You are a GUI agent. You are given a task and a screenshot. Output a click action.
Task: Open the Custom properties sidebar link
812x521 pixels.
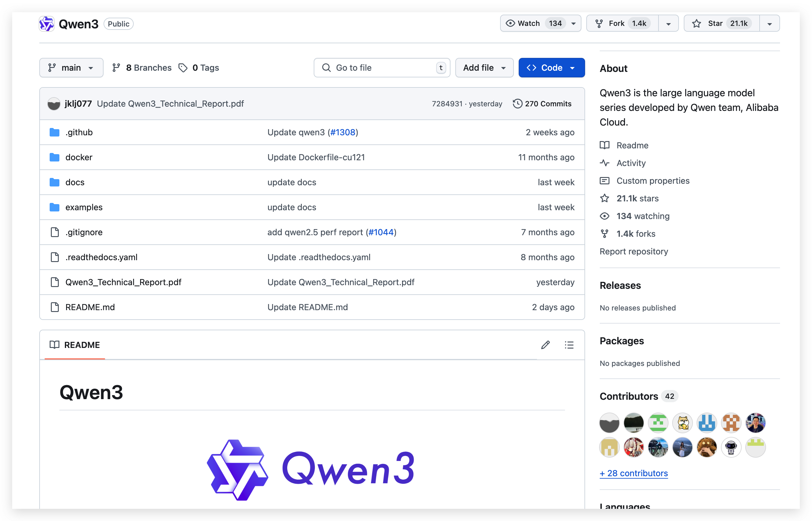[x=653, y=181]
